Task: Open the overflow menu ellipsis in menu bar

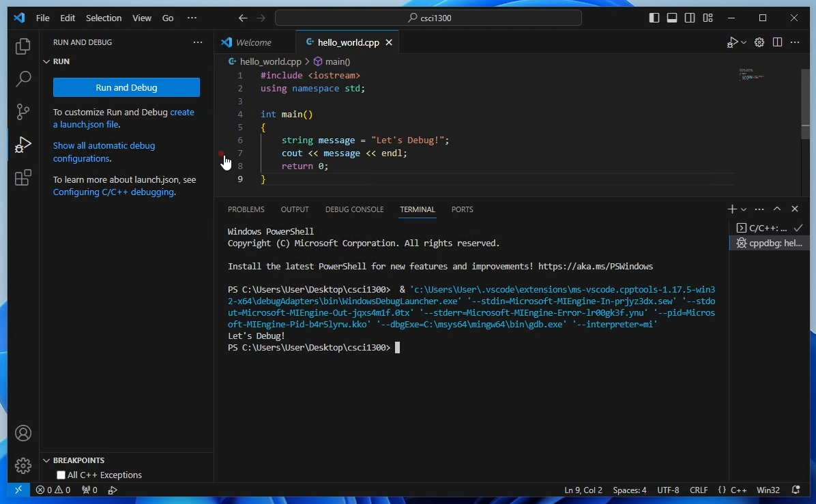Action: pos(192,18)
